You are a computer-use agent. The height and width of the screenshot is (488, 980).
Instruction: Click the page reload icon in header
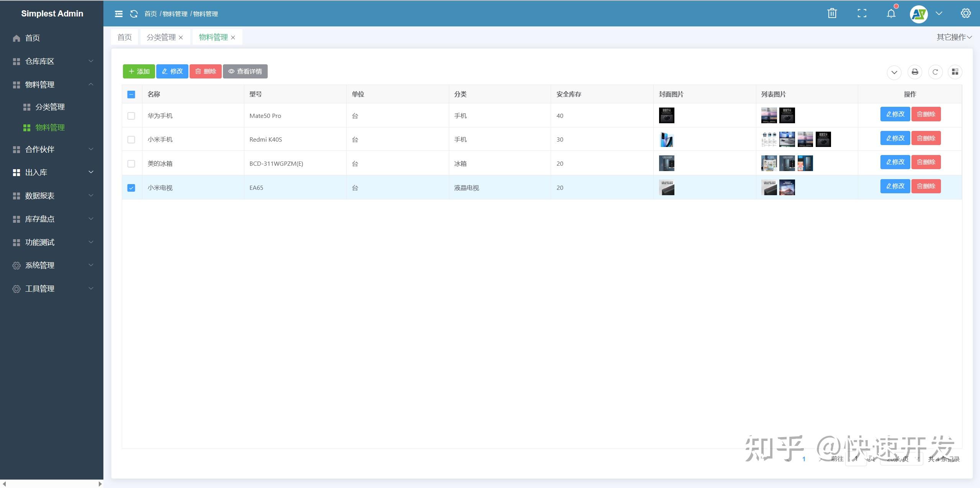coord(134,14)
